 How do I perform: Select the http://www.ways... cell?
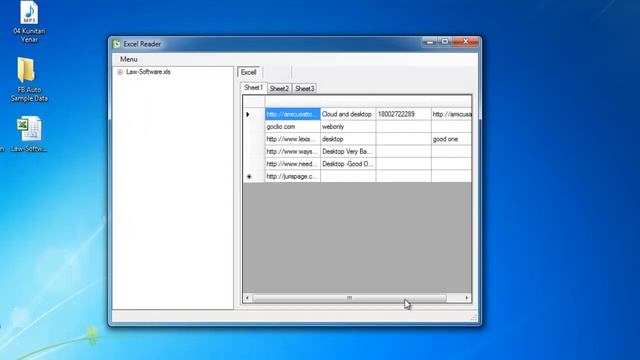point(293,151)
